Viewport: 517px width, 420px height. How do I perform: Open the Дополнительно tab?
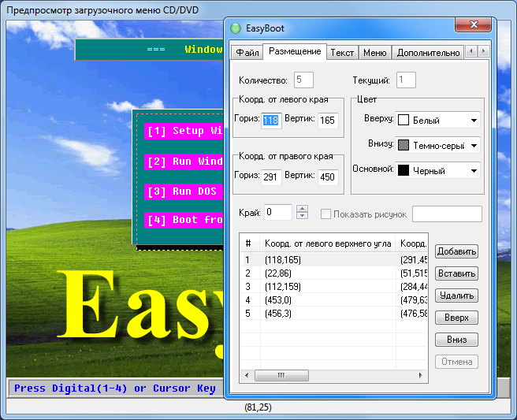(x=428, y=53)
